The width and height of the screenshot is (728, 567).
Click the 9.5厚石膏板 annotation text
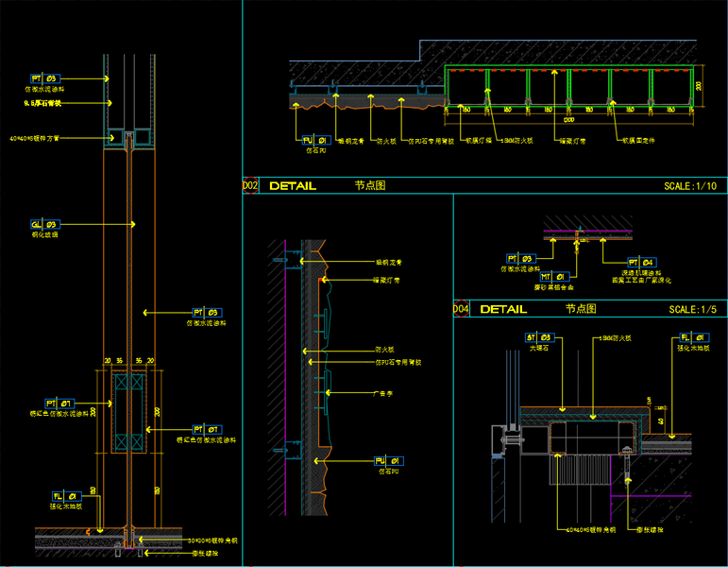[42, 103]
